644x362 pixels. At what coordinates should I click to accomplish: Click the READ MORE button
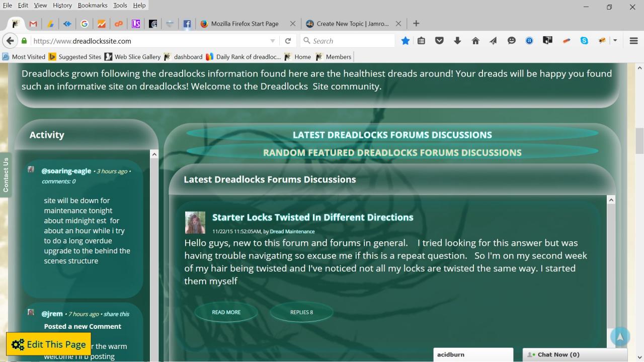pyautogui.click(x=226, y=312)
